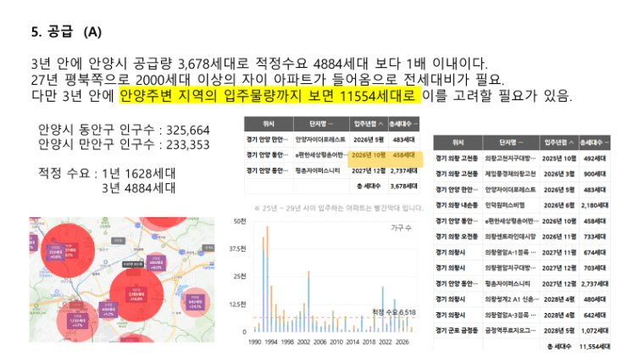Select the 인덕원퍼스비엘 2,180세대 row

click(x=522, y=205)
